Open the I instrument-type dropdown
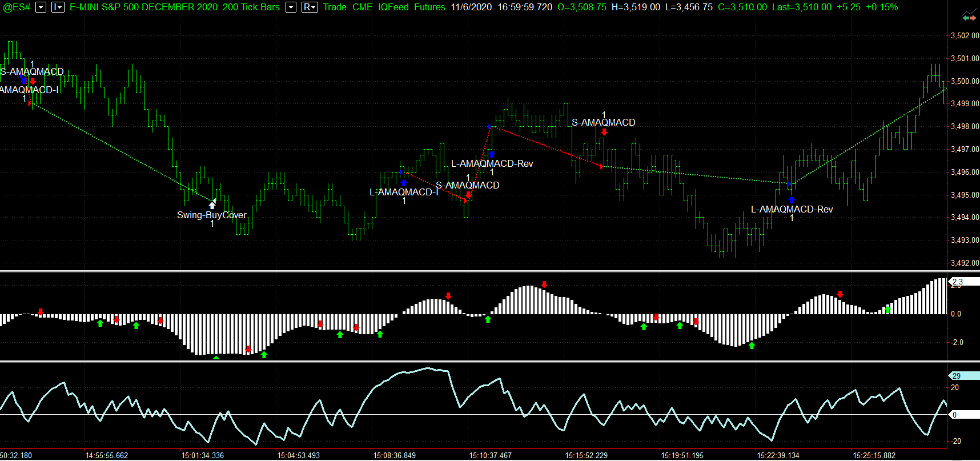 click(x=58, y=7)
